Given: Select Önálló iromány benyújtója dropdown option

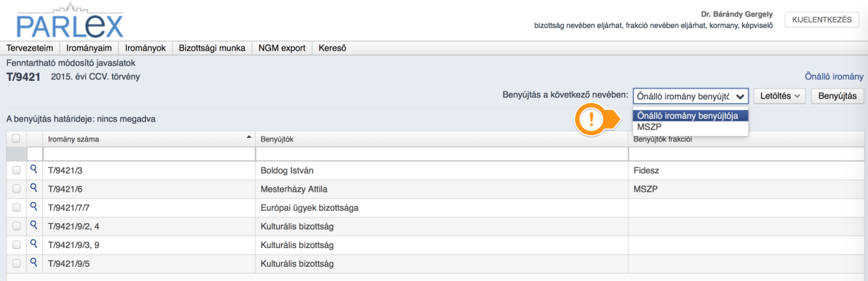Looking at the screenshot, I should [690, 115].
